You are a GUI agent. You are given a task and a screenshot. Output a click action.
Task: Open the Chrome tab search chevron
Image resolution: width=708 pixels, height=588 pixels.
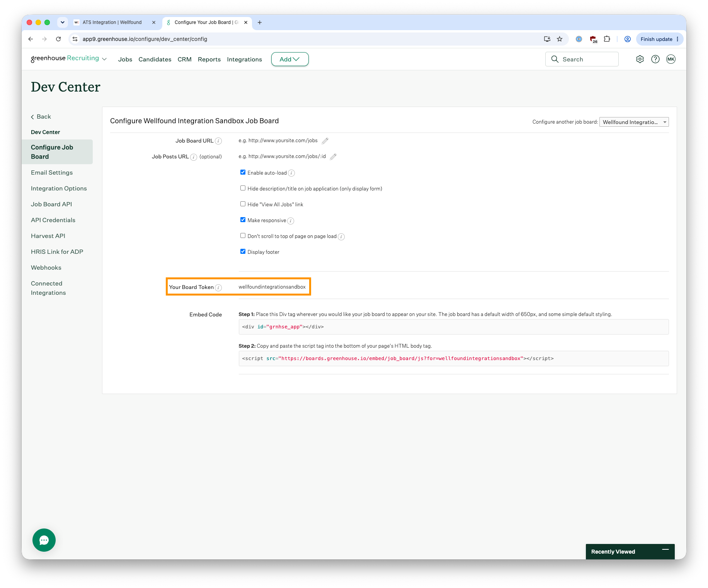[63, 22]
